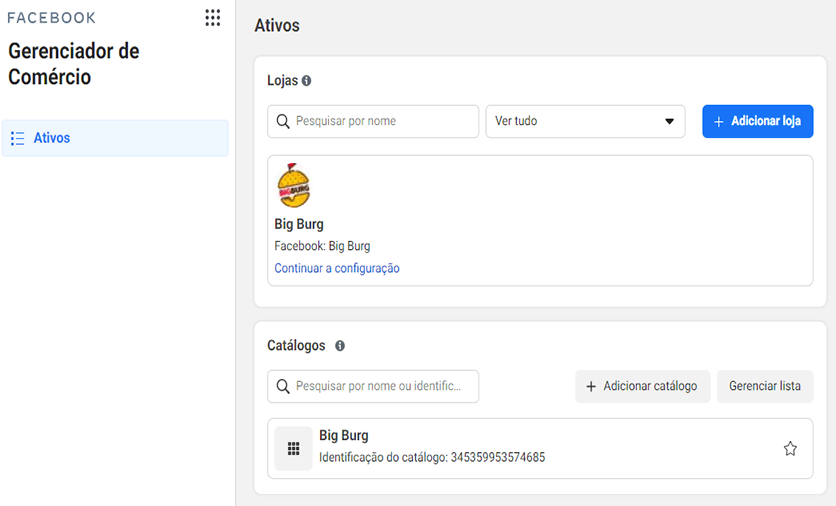Click the Big Burg catalog grid icon
This screenshot has height=506, width=836.
(293, 448)
